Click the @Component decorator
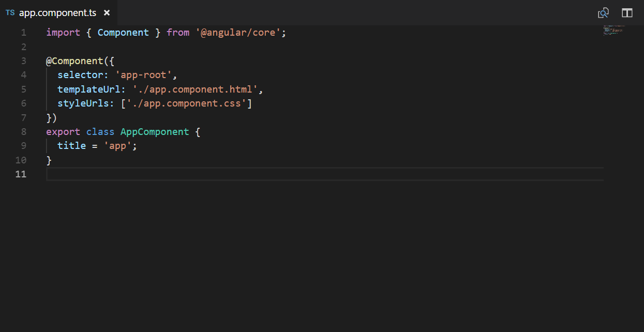Screen dimensions: 644x332 [x=74, y=61]
